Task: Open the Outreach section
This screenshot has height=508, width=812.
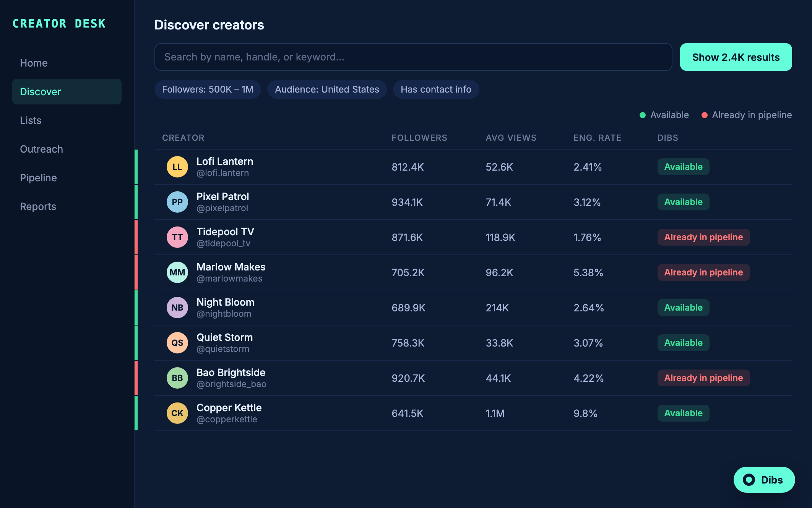Action: 67,149
